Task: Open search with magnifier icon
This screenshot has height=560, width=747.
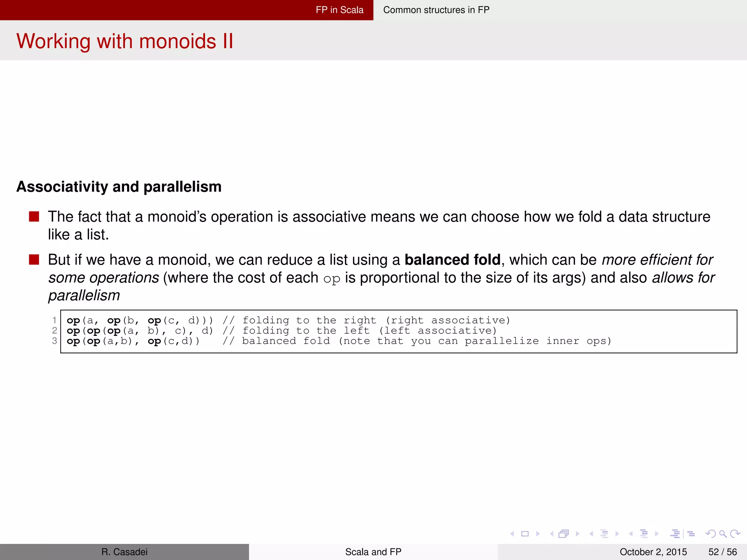Action: pos(723,534)
